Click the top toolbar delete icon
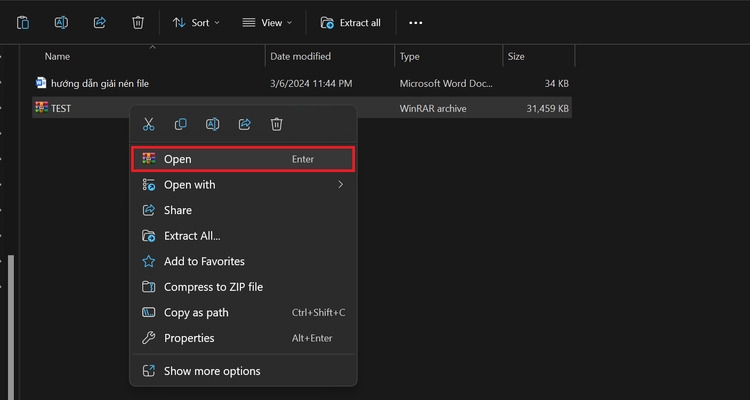This screenshot has width=750, height=400. point(138,22)
